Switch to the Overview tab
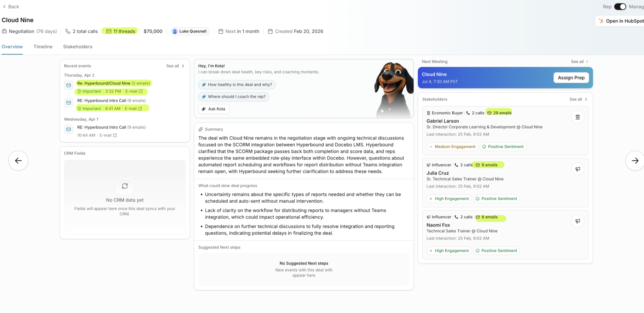Screen dimensions: 644x313 [12, 47]
